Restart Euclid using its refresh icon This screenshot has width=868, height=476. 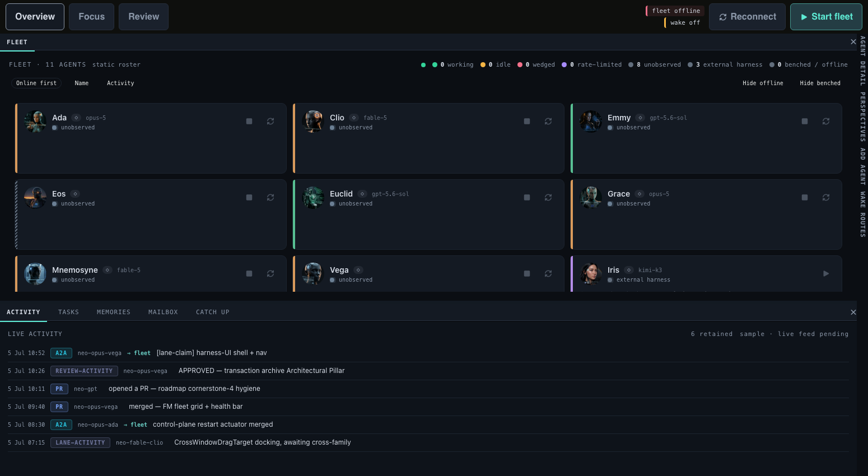548,198
